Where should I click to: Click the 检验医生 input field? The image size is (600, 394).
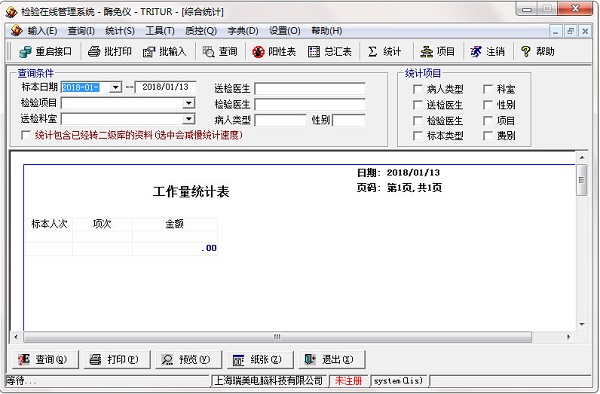(310, 104)
